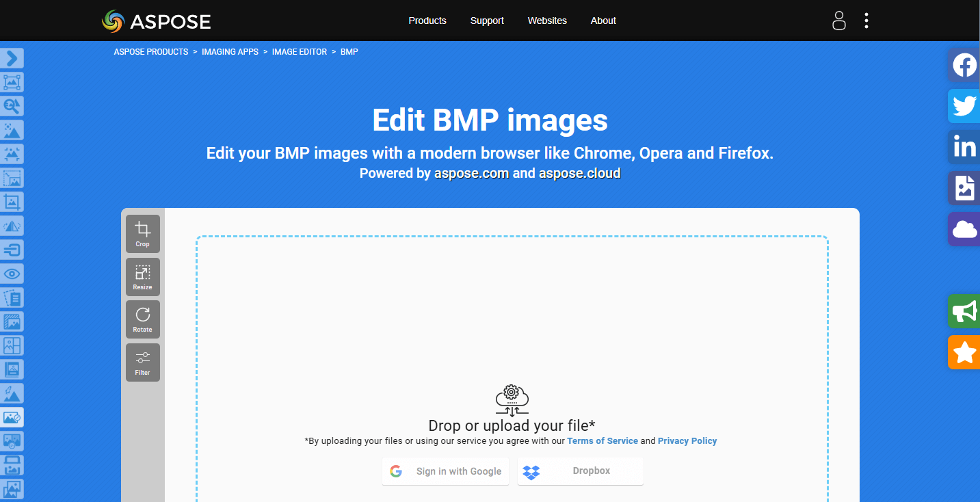The height and width of the screenshot is (502, 980).
Task: Toggle the eye icon in the left sidebar
Action: click(12, 274)
